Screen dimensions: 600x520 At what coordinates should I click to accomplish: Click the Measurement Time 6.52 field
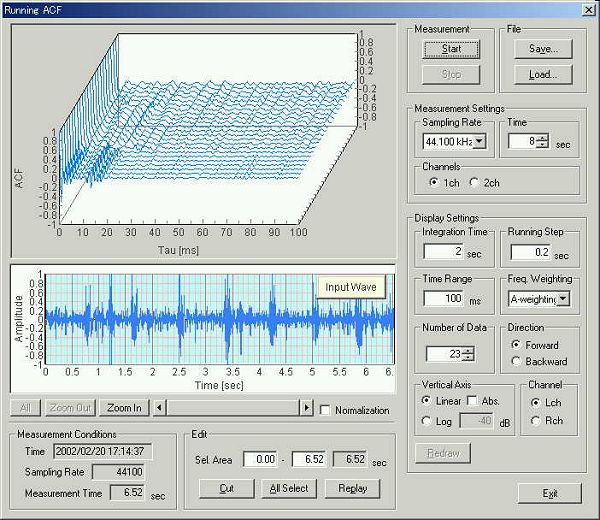click(127, 492)
